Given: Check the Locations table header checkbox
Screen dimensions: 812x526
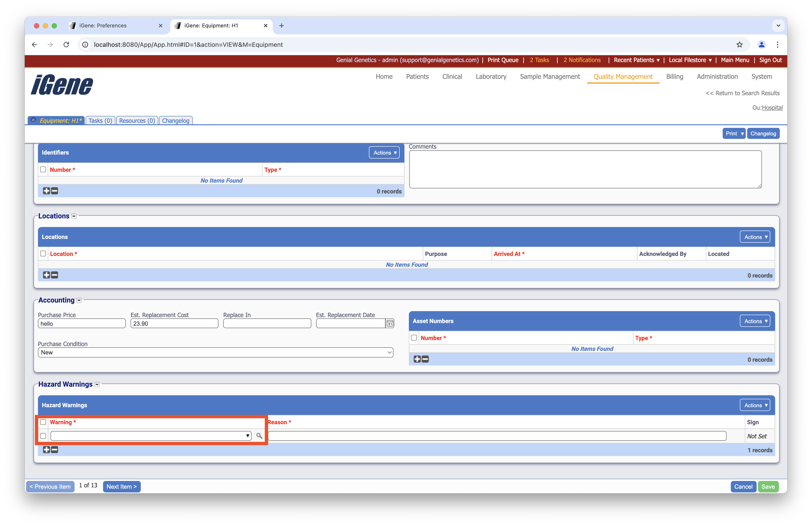Looking at the screenshot, I should 43,254.
